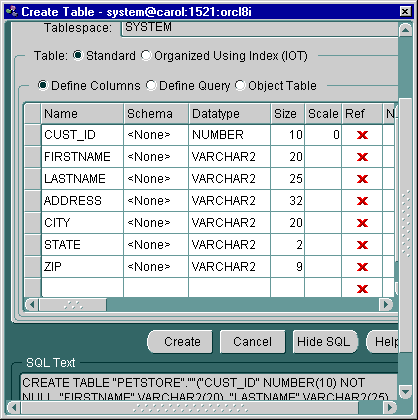Click the dialog vertical scroll up arrow

tap(406, 30)
